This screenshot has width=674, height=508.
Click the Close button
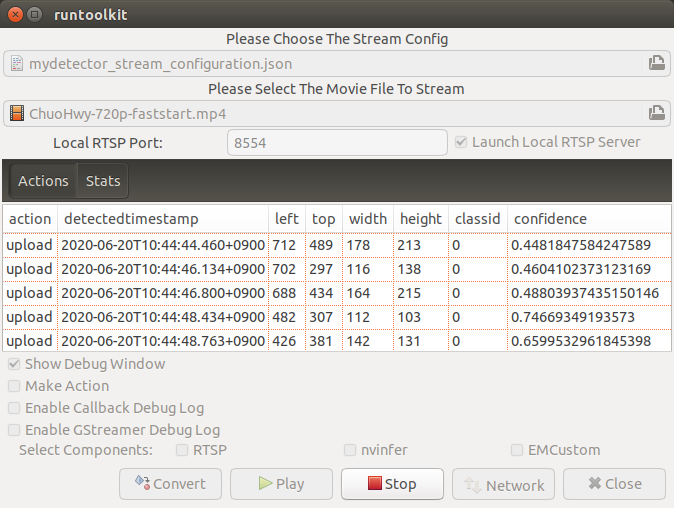615,484
